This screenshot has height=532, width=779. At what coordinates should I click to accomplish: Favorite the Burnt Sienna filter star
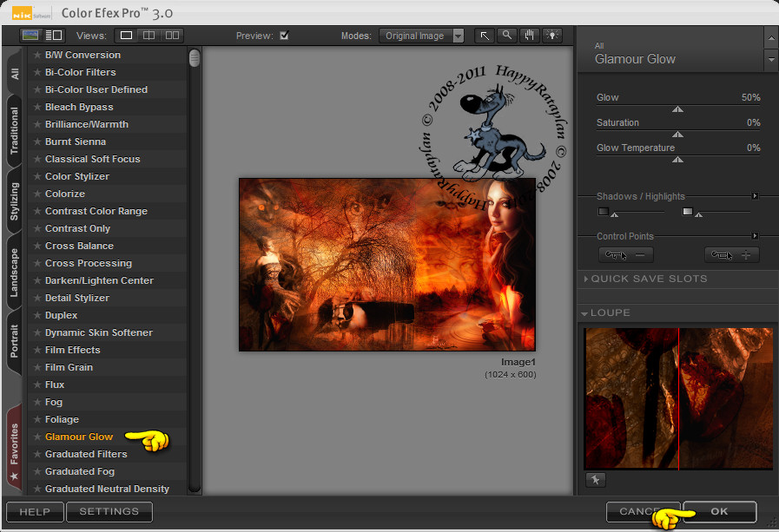click(36, 142)
